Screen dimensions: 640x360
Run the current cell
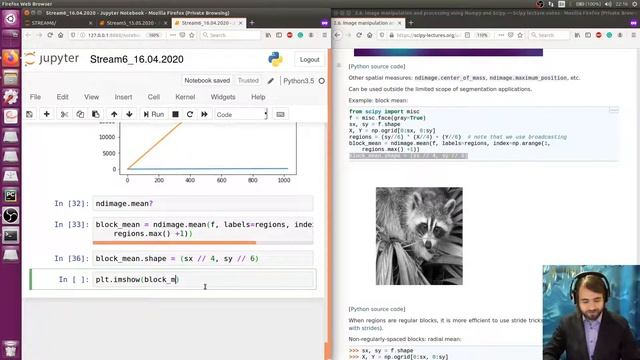point(153,114)
